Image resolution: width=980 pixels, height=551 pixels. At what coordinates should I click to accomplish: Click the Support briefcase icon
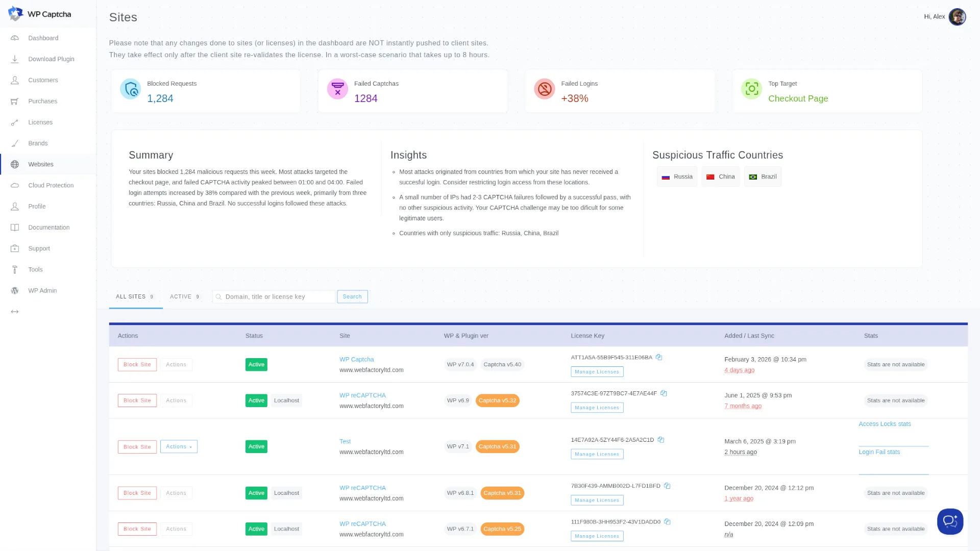click(15, 248)
